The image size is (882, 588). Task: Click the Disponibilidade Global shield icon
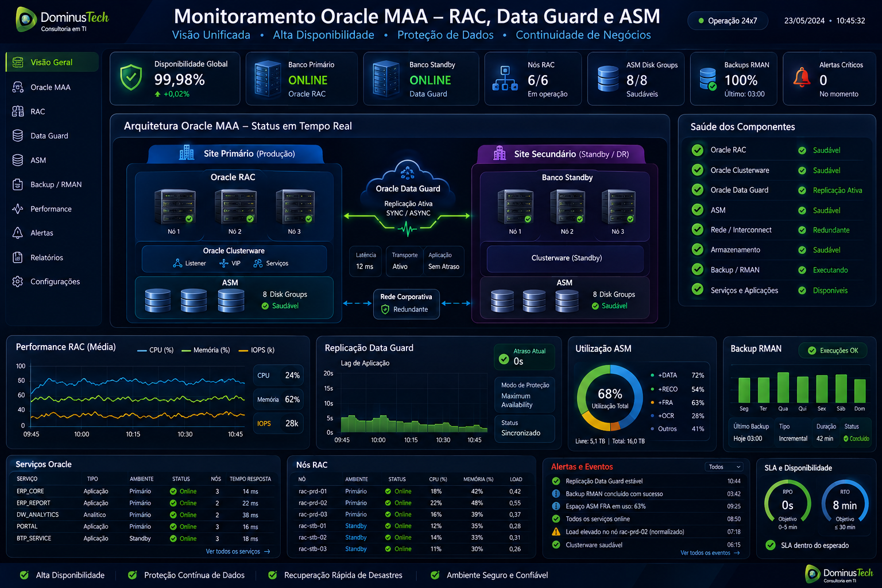[131, 78]
